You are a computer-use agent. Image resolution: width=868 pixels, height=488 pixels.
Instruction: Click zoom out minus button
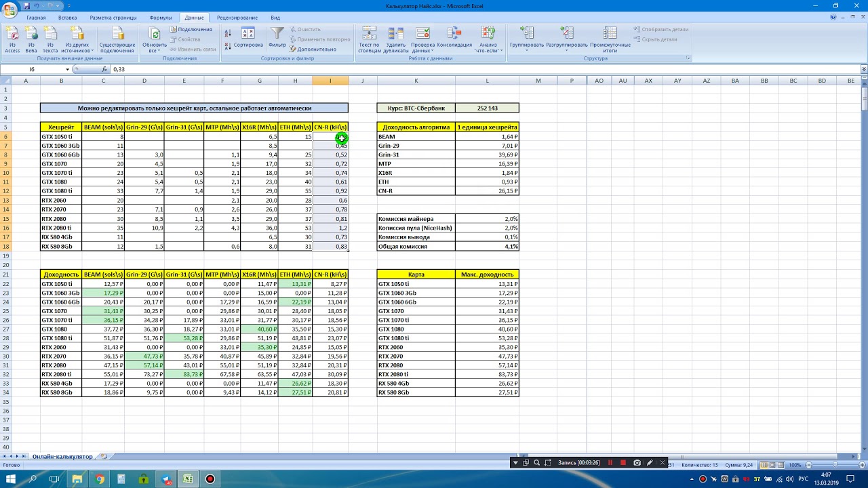point(808,465)
